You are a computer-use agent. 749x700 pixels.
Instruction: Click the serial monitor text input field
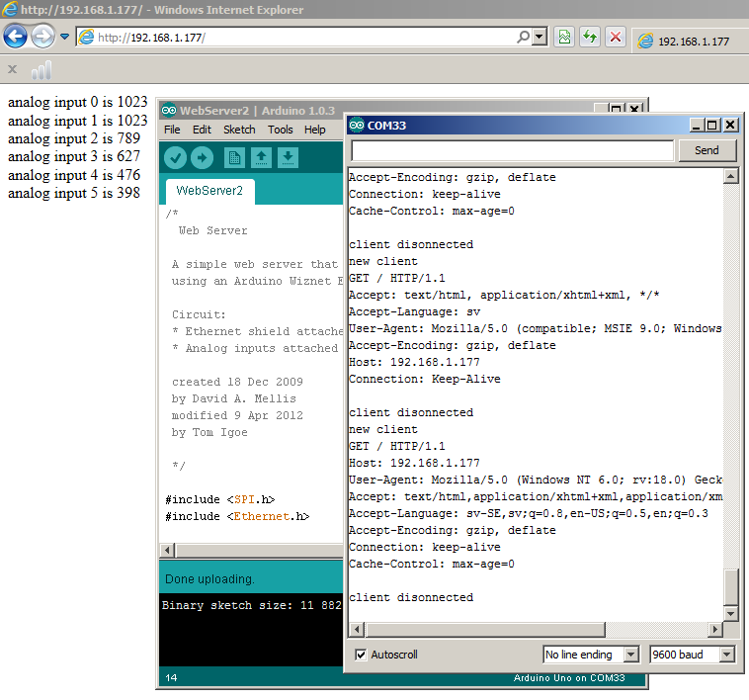click(x=512, y=150)
